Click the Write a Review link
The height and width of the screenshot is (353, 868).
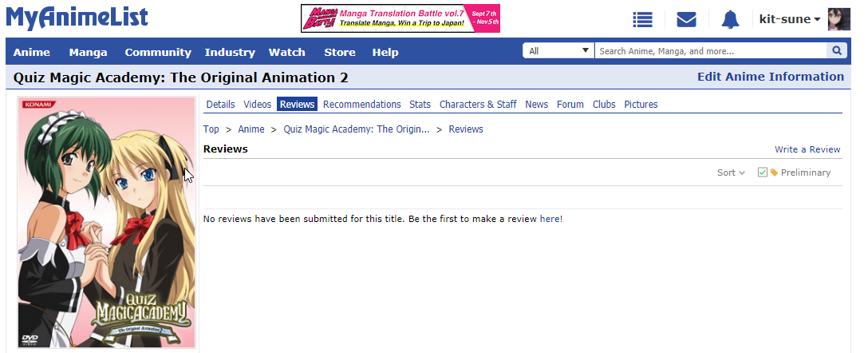point(807,149)
